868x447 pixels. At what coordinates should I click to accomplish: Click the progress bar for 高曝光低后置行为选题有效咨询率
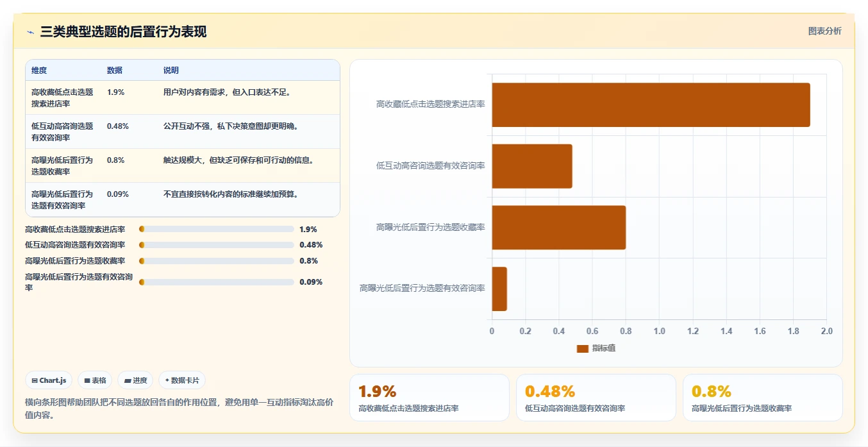pos(217,282)
